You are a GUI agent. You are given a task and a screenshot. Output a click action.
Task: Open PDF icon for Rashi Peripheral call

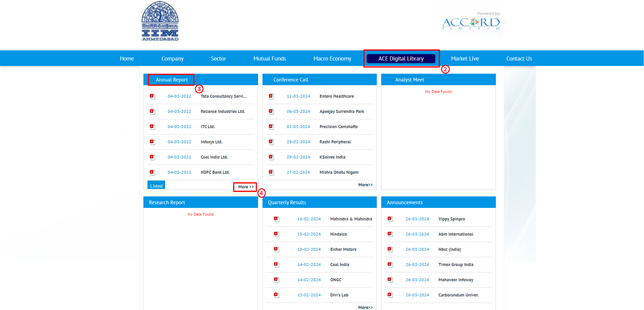click(271, 142)
